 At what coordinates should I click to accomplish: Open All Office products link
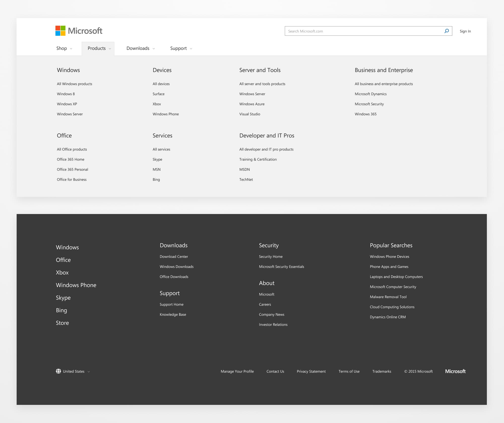click(x=72, y=149)
